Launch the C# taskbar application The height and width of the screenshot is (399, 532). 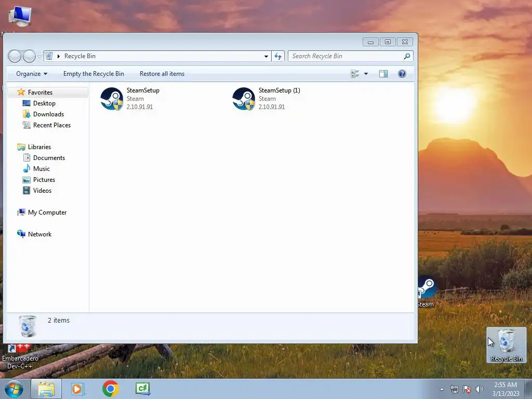(x=142, y=389)
